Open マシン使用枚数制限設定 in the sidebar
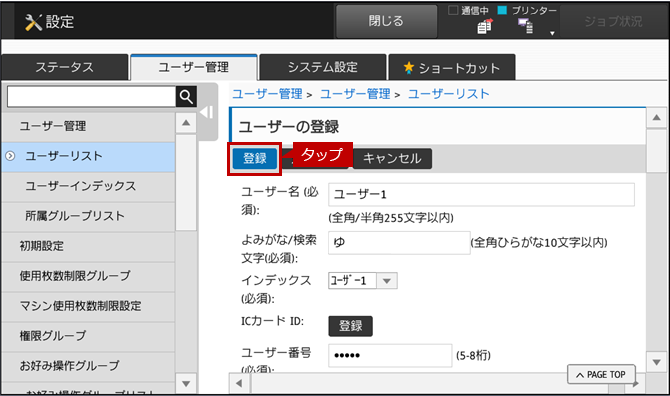 pyautogui.click(x=88, y=306)
